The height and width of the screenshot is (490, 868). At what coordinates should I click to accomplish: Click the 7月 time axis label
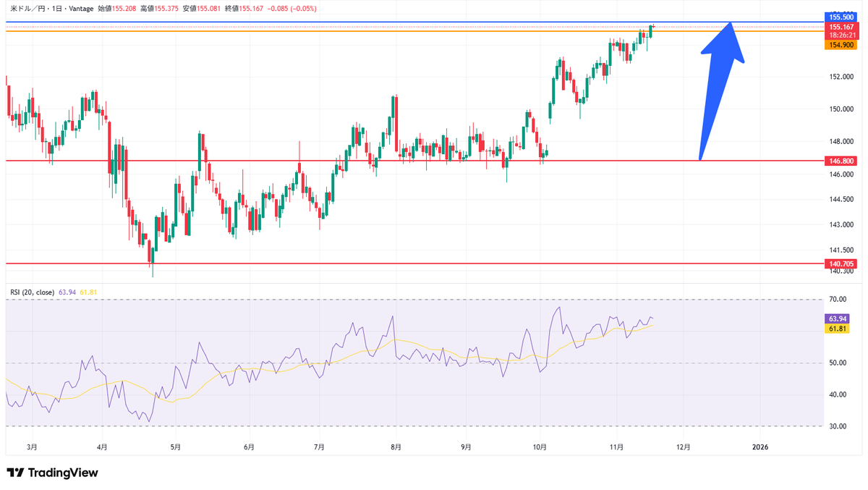pos(320,447)
